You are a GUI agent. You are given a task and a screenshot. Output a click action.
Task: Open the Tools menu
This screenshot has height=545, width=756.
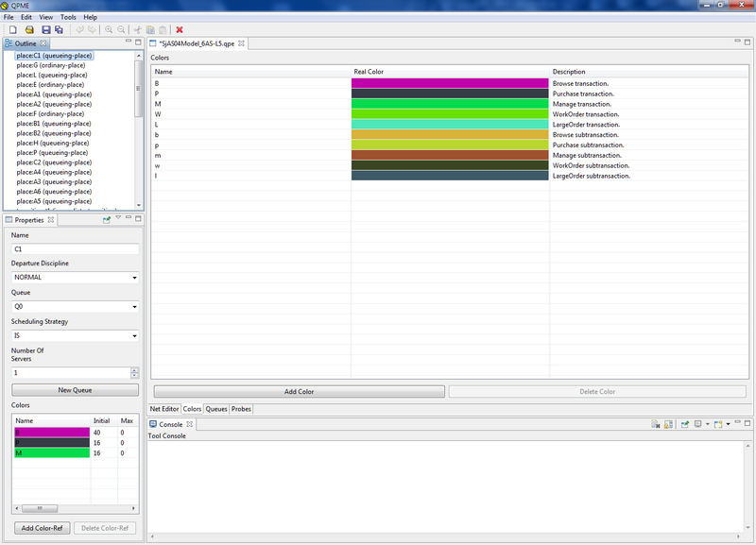68,17
